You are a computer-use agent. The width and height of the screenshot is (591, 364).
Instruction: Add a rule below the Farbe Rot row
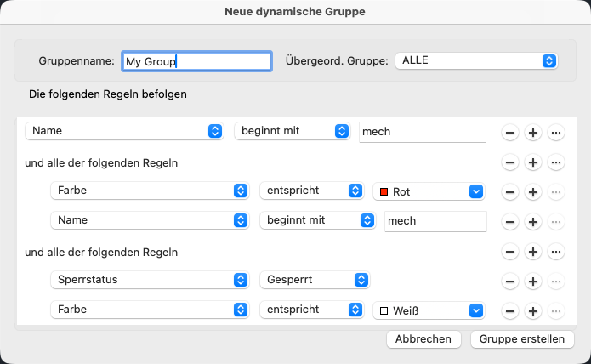coord(533,192)
